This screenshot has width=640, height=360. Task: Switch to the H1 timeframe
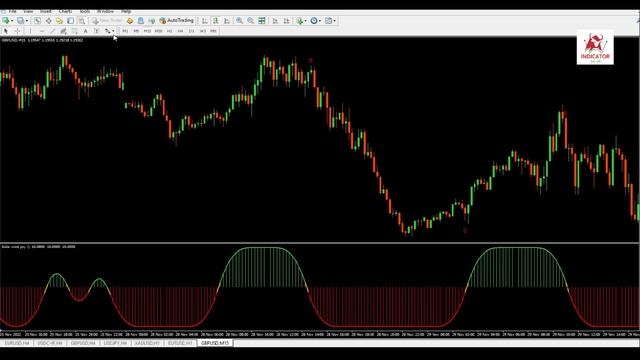[169, 31]
